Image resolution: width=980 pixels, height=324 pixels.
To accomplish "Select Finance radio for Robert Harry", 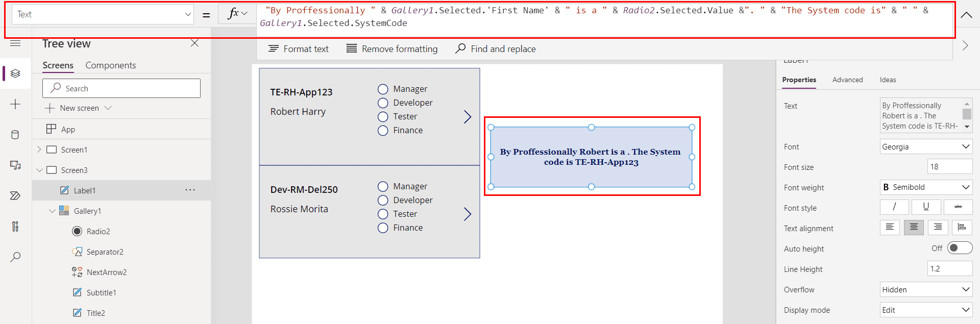I will pos(383,131).
